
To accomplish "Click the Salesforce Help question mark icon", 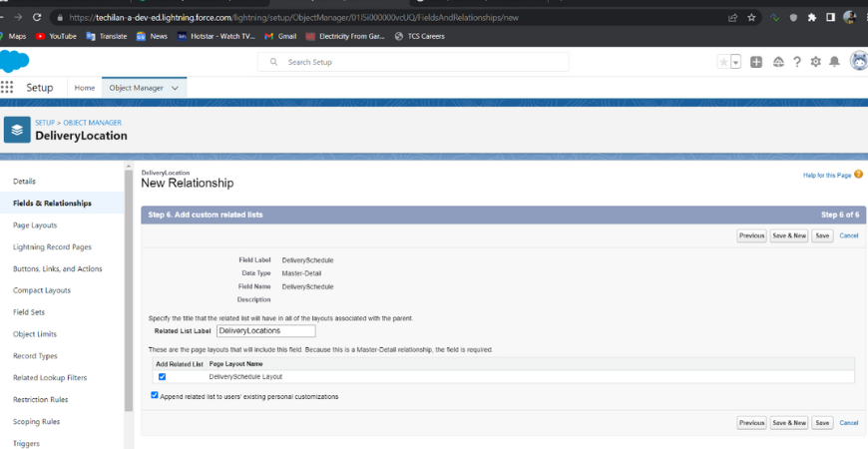I will point(797,62).
